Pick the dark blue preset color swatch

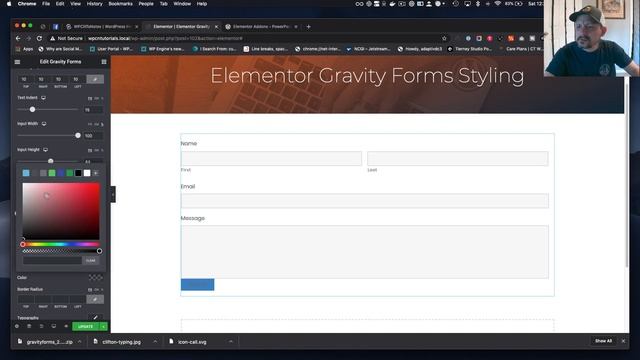pyautogui.click(x=61, y=173)
